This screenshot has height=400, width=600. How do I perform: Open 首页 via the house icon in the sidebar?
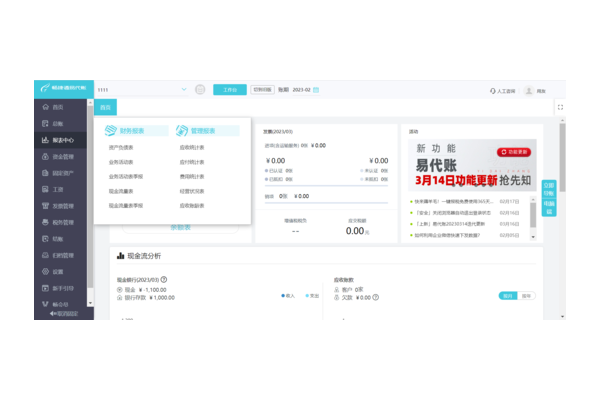[x=46, y=107]
